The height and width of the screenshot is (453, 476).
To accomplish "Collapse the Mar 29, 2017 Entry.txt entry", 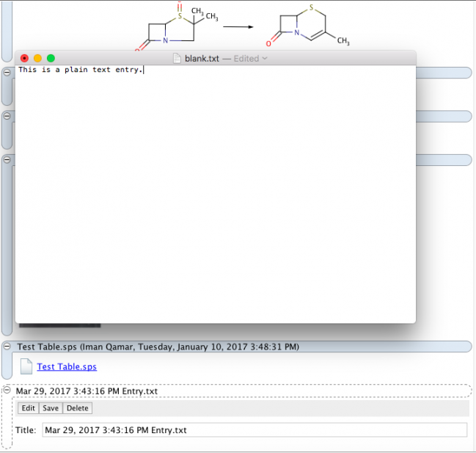I will (7, 390).
